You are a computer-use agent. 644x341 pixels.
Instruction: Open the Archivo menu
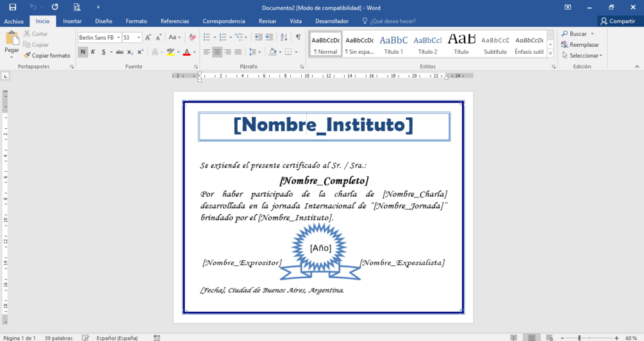(14, 21)
